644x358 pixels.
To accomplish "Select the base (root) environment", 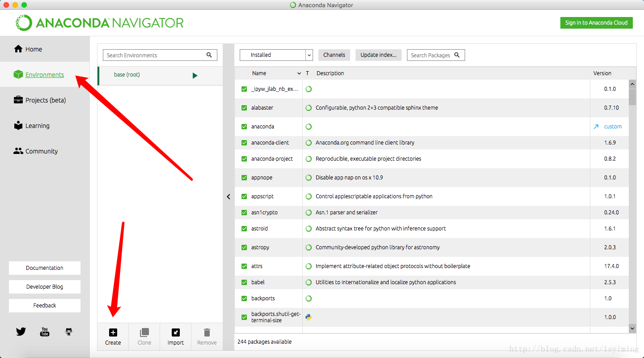I will 160,76.
